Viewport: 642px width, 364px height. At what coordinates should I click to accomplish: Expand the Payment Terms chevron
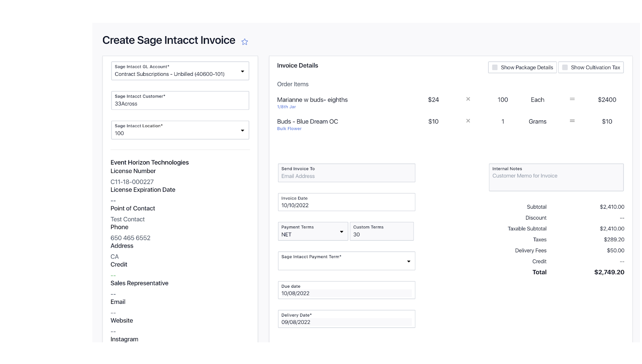click(341, 232)
